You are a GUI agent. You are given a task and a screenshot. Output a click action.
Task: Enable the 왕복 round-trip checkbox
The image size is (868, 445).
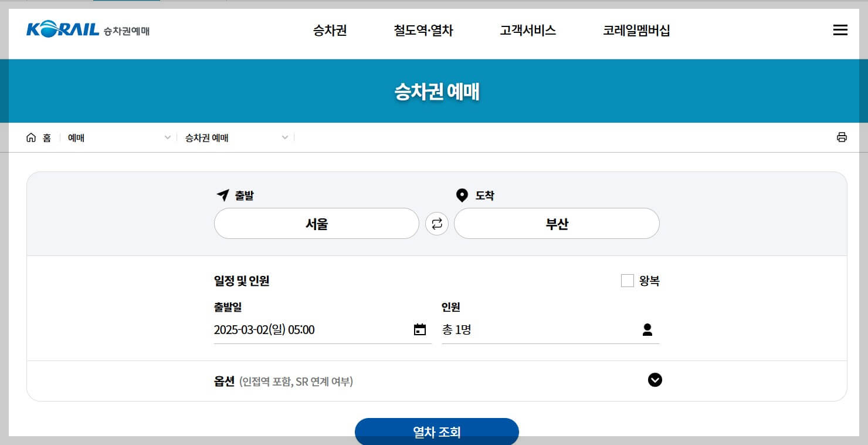[628, 281]
